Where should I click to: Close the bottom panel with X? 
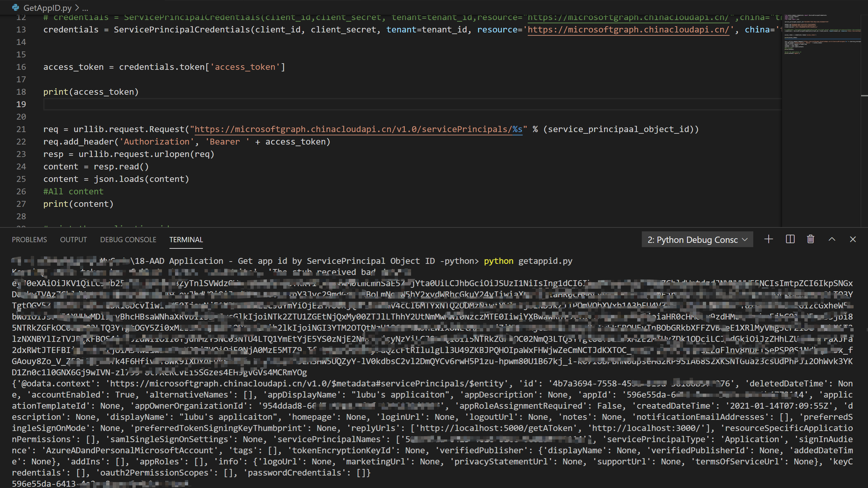coord(853,240)
